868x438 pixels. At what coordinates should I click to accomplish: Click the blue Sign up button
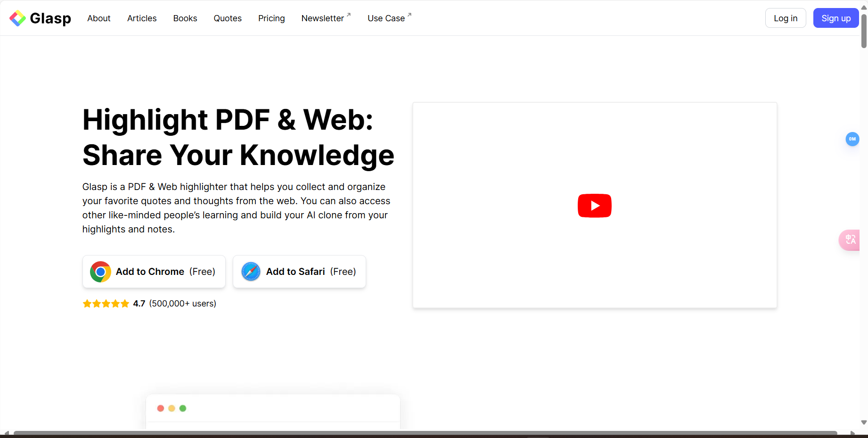click(835, 18)
